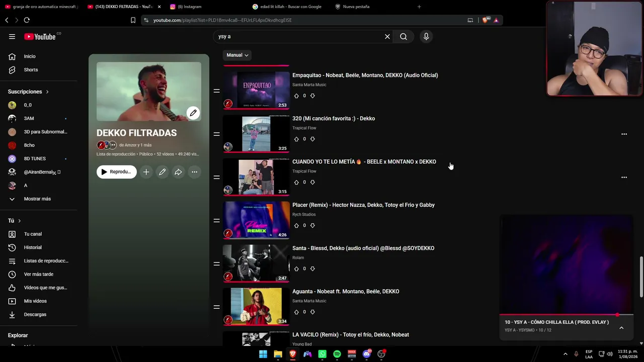Open File Explorer from the taskbar
The image size is (644, 362).
278,354
